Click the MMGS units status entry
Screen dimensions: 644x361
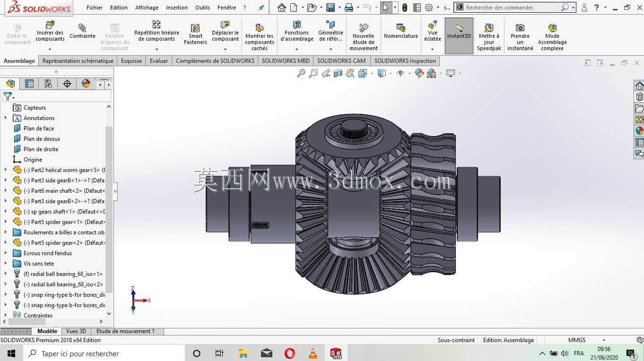click(577, 340)
